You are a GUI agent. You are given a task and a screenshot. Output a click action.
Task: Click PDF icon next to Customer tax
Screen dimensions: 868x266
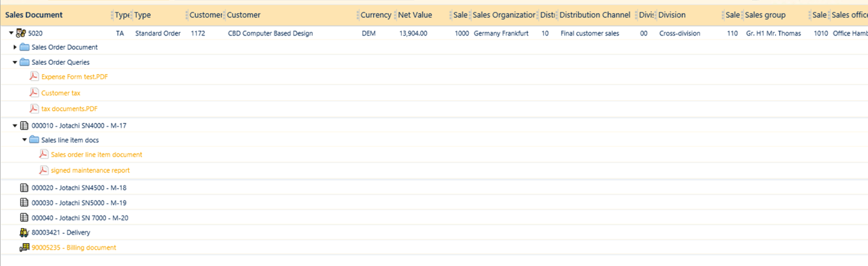[34, 93]
